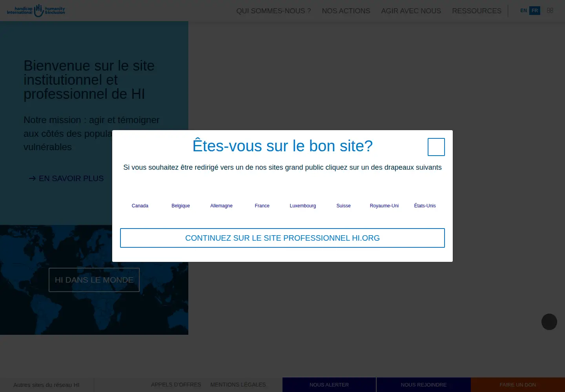The image size is (565, 392).
Task: Open the AGIR AVEC NOUS menu
Action: [411, 11]
